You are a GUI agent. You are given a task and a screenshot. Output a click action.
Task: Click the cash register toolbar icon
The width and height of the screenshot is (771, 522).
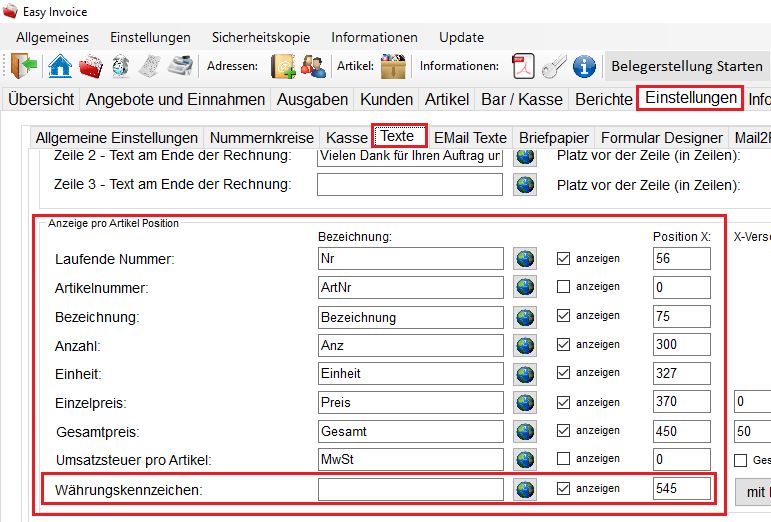tap(180, 67)
